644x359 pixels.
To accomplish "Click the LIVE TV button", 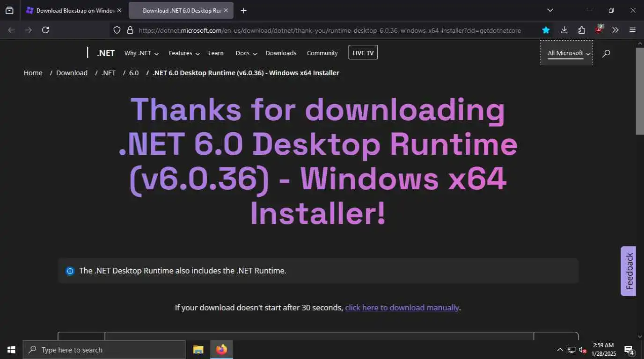I will tap(363, 52).
